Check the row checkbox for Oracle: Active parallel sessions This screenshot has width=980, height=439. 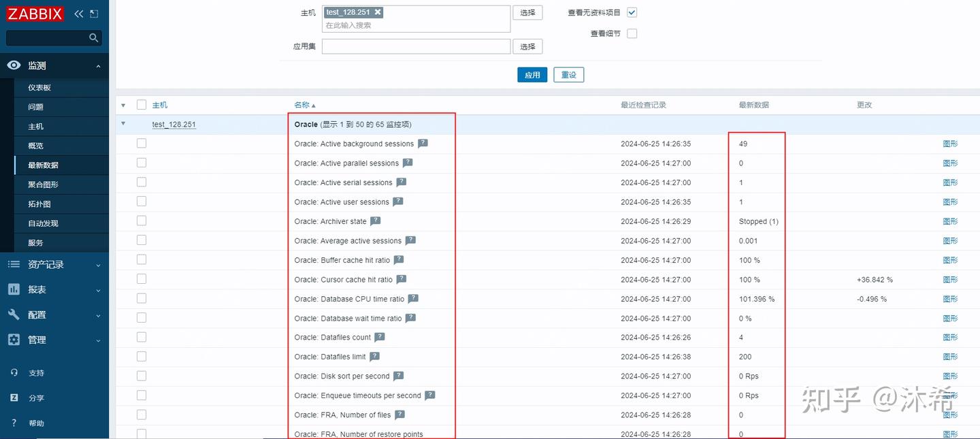coord(141,163)
